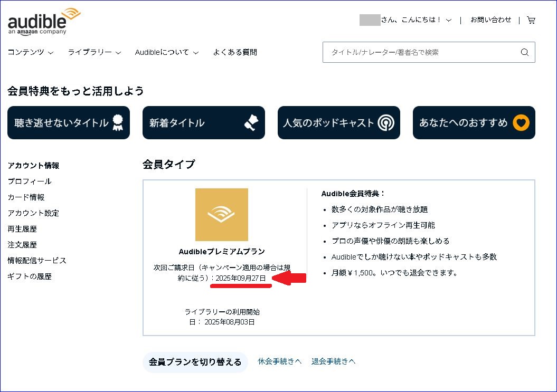
Task: Click プロの声優や俳優の朗読も楽しめる benefit text
Action: [390, 241]
